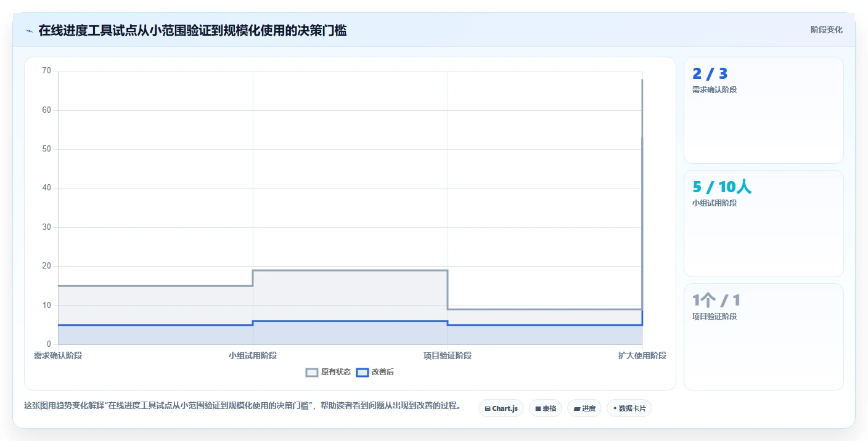This screenshot has width=868, height=441.
Task: Click the y-axis value 40
Action: [47, 188]
